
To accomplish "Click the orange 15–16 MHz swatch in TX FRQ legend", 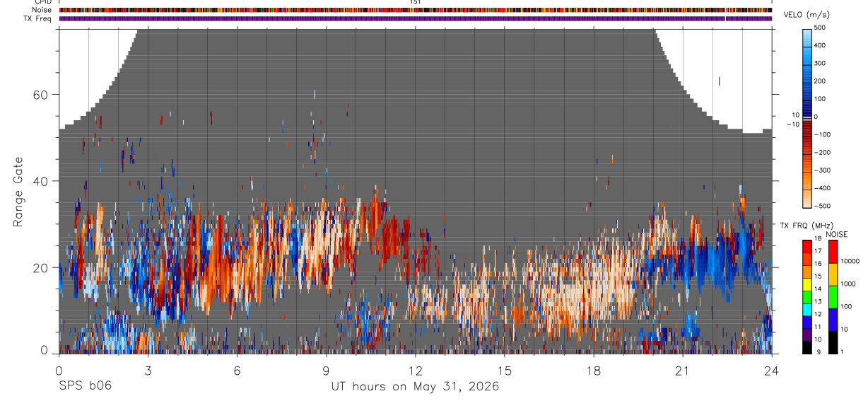I will (x=807, y=272).
